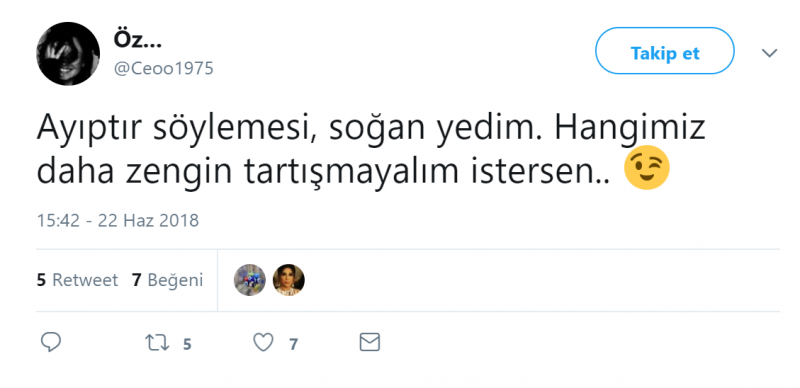Click the tweet text starting Ayıptır söylemesi

click(x=370, y=151)
